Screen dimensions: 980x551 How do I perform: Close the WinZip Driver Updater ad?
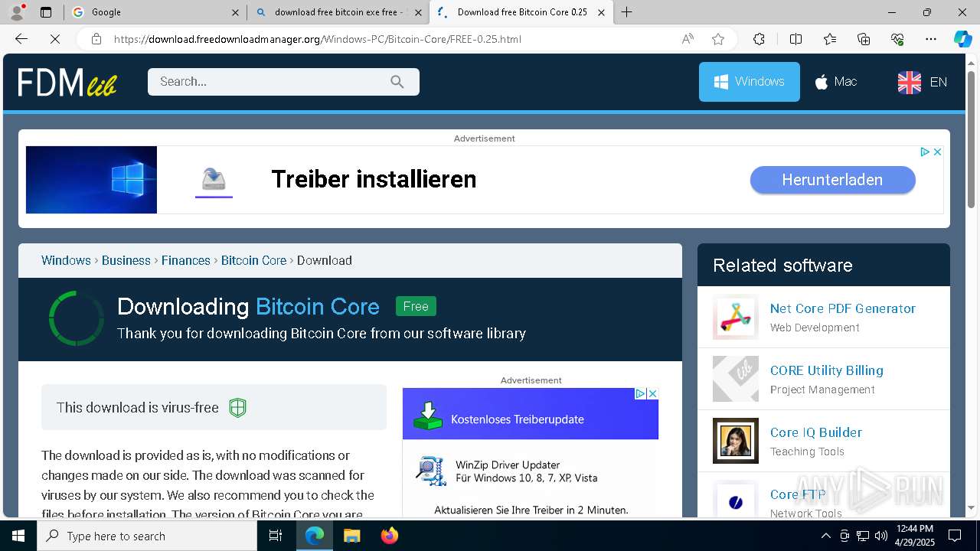652,393
